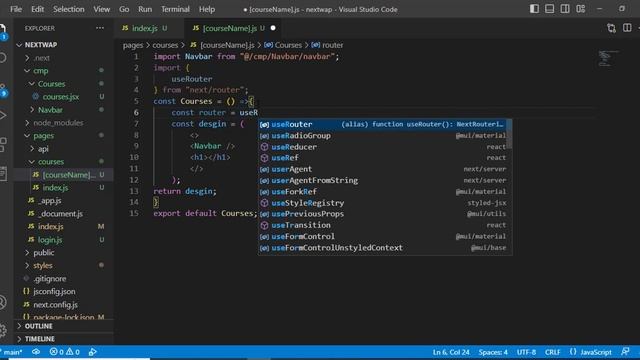Viewport: 640px width, 360px height.
Task: Click suggestion list scrollbar
Action: (509, 134)
